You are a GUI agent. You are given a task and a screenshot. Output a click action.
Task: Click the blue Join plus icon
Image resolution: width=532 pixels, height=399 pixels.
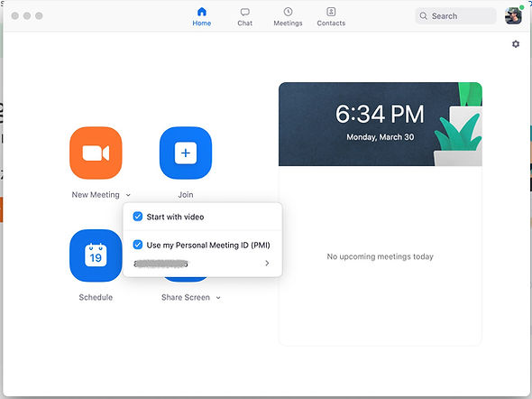(186, 153)
